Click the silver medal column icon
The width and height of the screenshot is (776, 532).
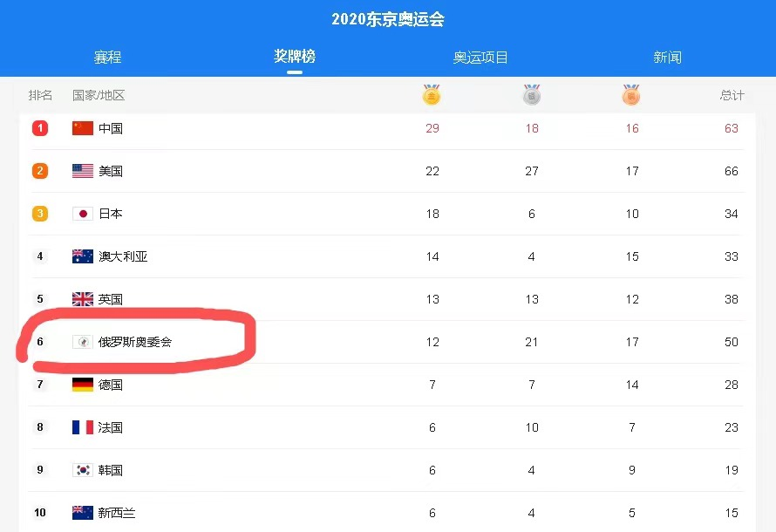532,94
